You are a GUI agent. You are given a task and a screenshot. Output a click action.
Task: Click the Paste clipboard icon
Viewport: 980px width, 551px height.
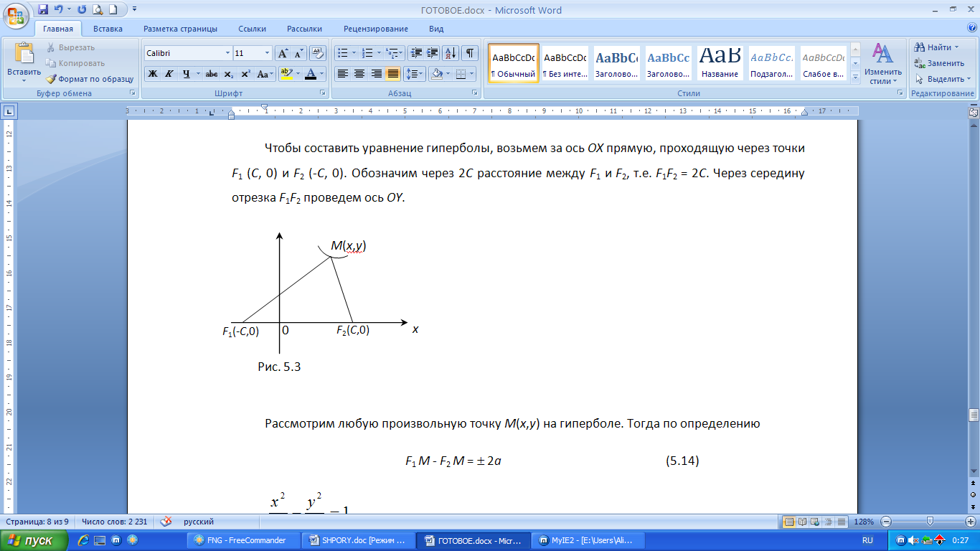[24, 53]
